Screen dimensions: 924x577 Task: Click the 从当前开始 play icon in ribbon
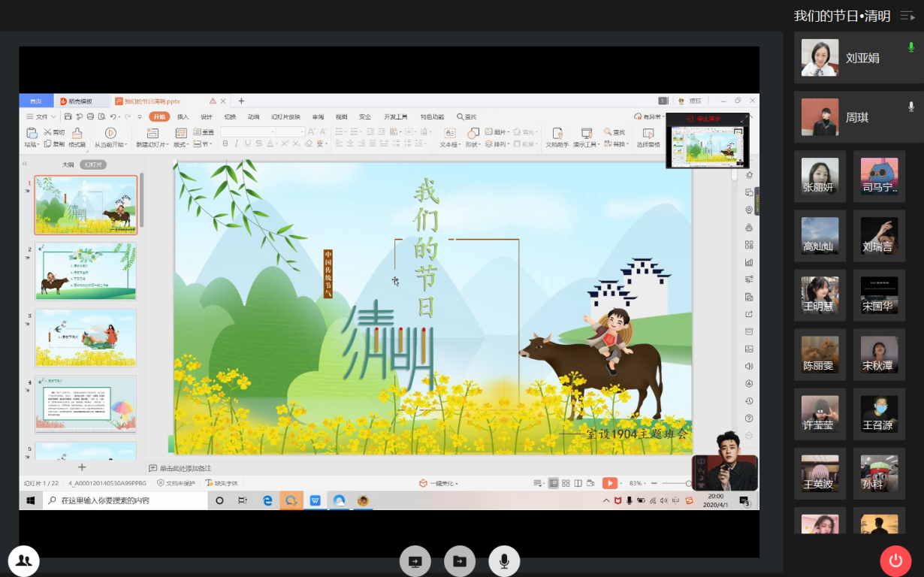tap(110, 133)
